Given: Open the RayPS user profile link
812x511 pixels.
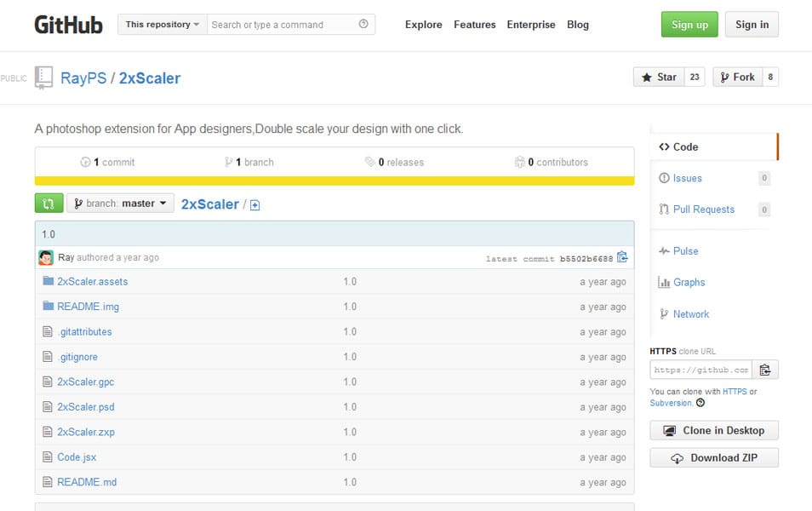Looking at the screenshot, I should 83,78.
